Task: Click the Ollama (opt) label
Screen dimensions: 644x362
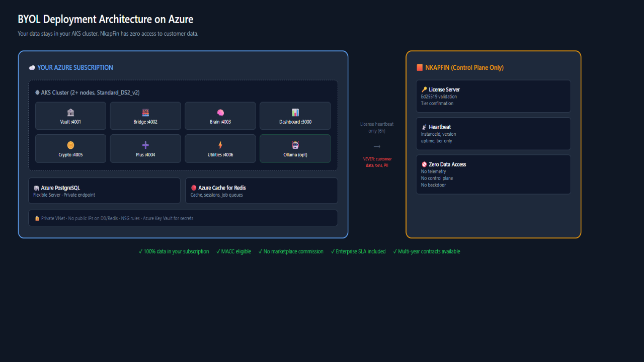Action: tap(295, 155)
